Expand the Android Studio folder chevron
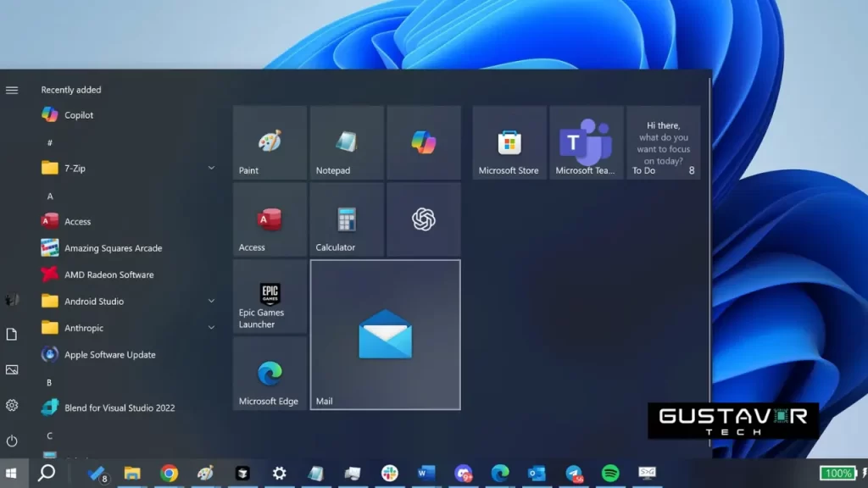This screenshot has height=488, width=868. pos(211,301)
